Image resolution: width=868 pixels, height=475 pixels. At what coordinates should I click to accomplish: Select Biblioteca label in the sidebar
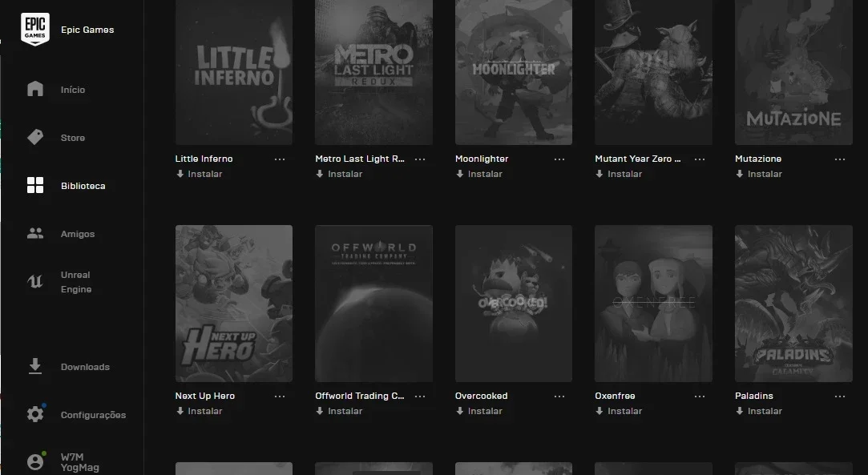coord(83,186)
